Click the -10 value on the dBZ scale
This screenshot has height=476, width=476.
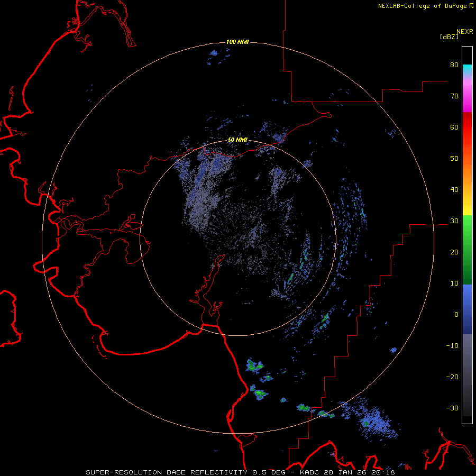coord(452,346)
